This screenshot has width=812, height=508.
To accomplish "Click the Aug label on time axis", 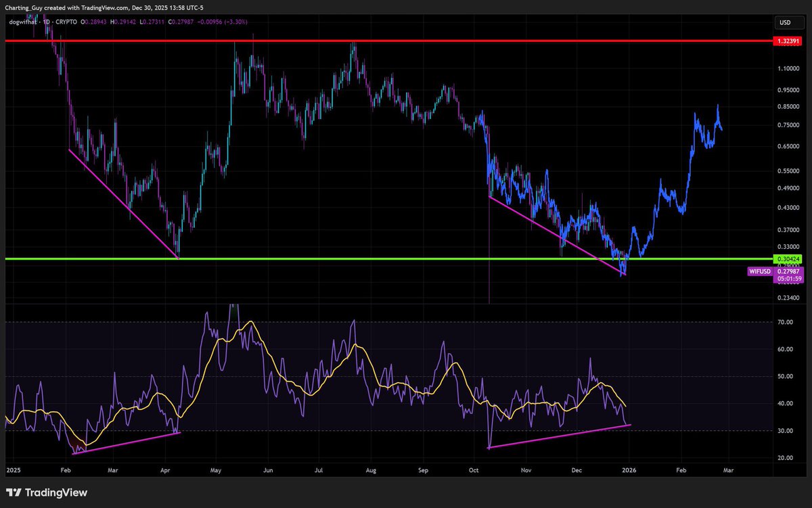I will click(x=370, y=469).
